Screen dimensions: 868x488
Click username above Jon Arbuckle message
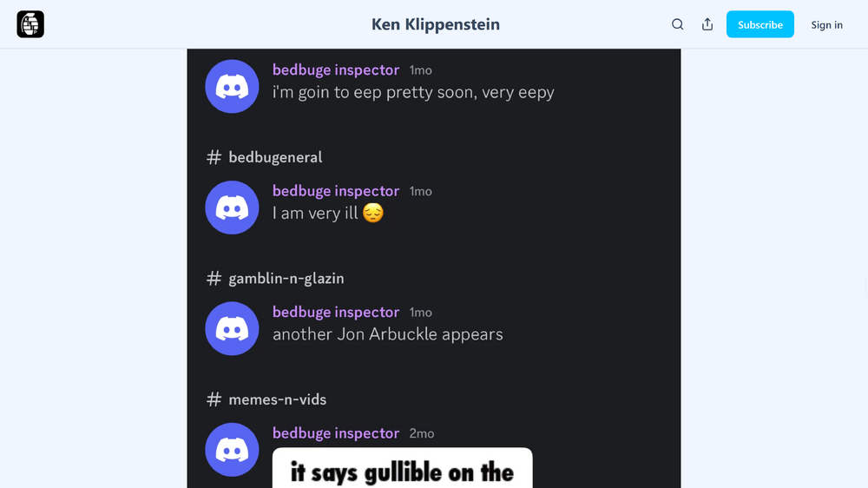click(335, 312)
